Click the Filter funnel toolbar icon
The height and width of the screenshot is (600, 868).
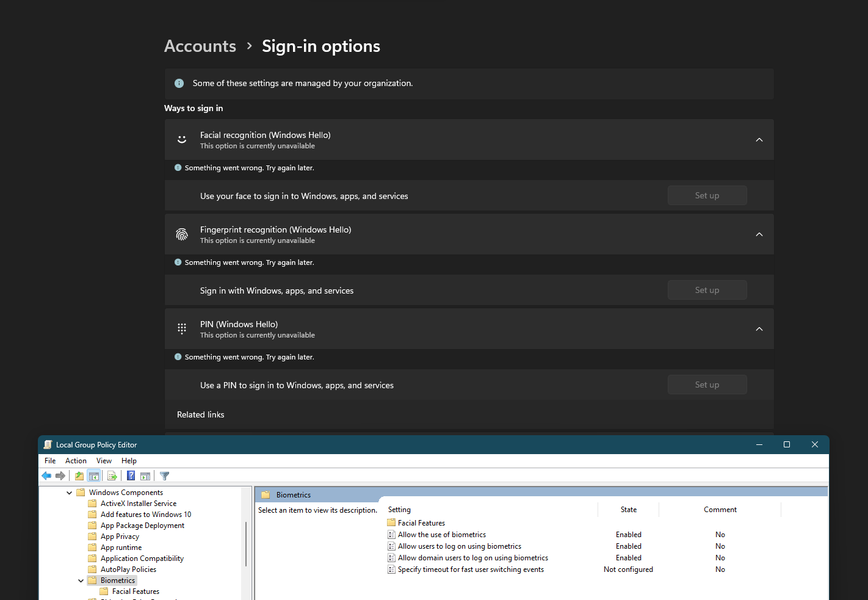(164, 476)
